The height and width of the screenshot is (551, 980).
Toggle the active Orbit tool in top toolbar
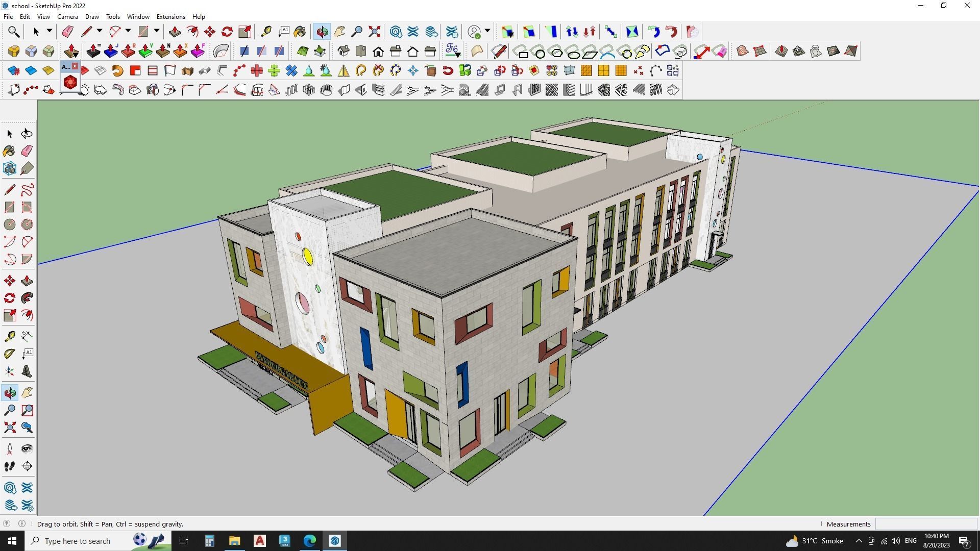click(322, 32)
